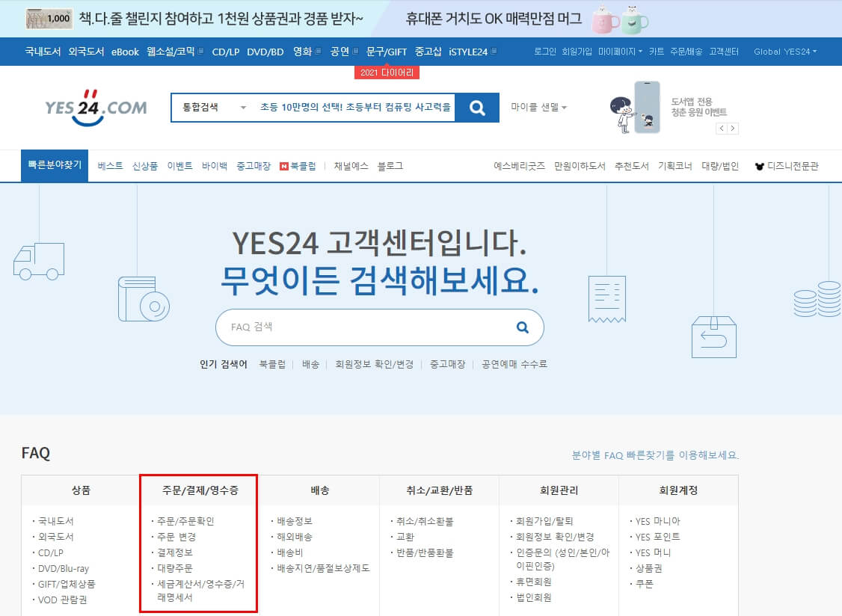This screenshot has width=842, height=616.
Task: Open the 웹소설/코믹 menu
Action: pos(174,52)
